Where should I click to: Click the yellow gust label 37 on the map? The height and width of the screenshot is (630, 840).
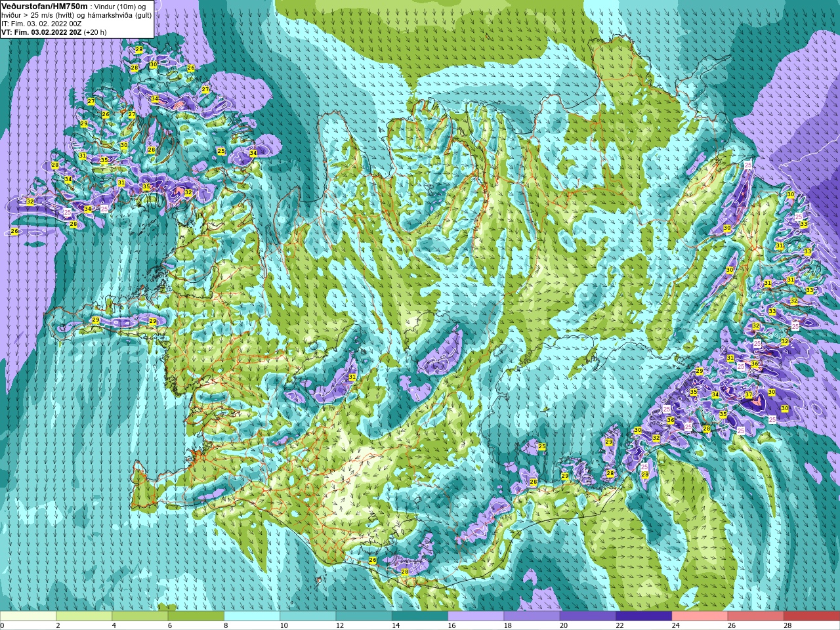(749, 394)
